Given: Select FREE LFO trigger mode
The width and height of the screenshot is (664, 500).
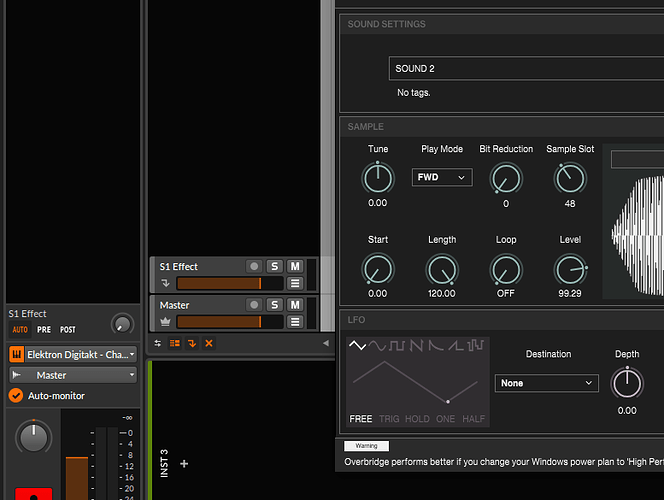Looking at the screenshot, I should 361,419.
